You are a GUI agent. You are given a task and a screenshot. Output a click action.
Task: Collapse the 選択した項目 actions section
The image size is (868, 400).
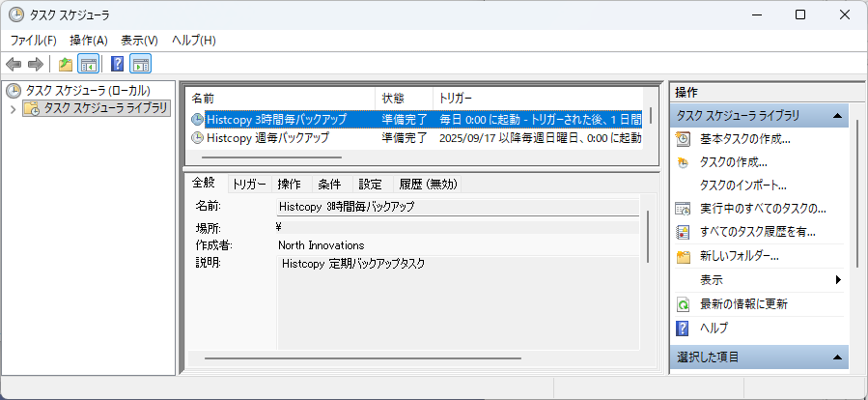[x=837, y=358]
